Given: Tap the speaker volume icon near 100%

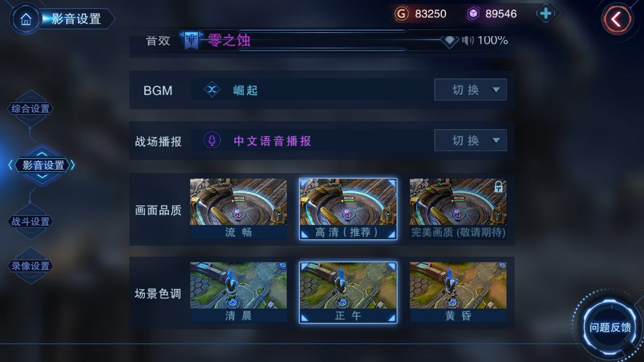Looking at the screenshot, I should [x=468, y=40].
